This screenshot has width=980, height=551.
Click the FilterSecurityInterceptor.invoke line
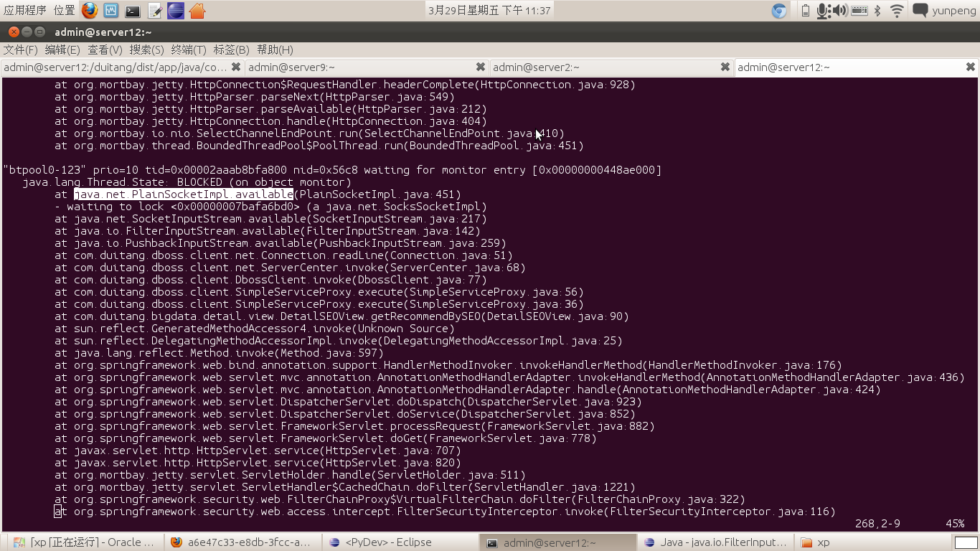[x=445, y=512]
